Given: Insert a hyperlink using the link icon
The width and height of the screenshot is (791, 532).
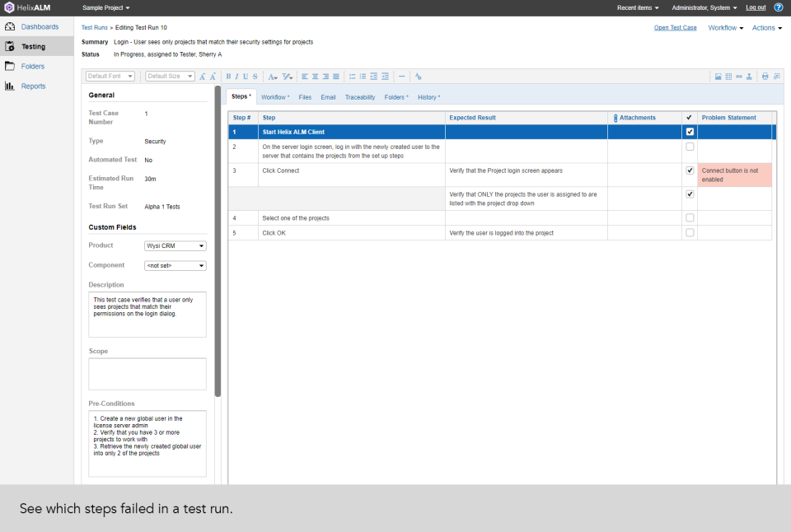Looking at the screenshot, I should coord(739,76).
